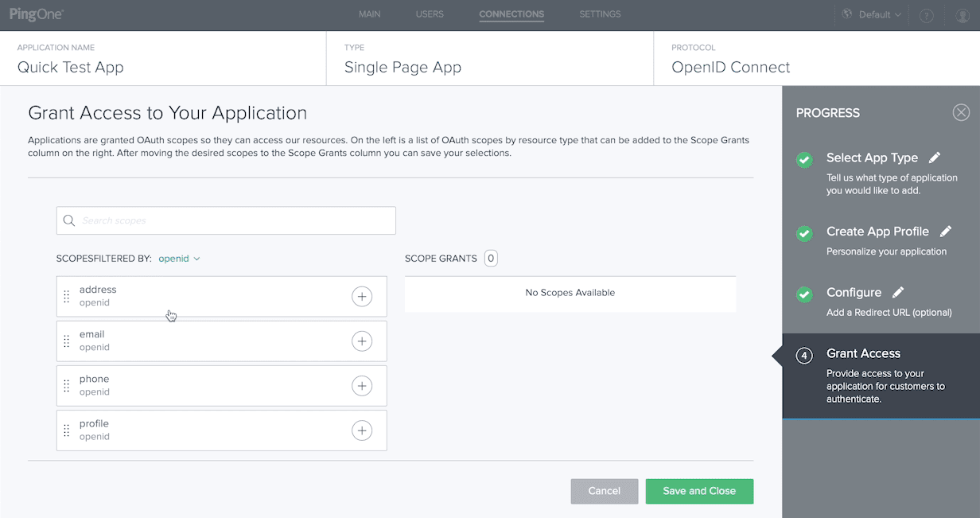Edit the Configure step via pencil icon
The image size is (980, 518).
point(898,292)
